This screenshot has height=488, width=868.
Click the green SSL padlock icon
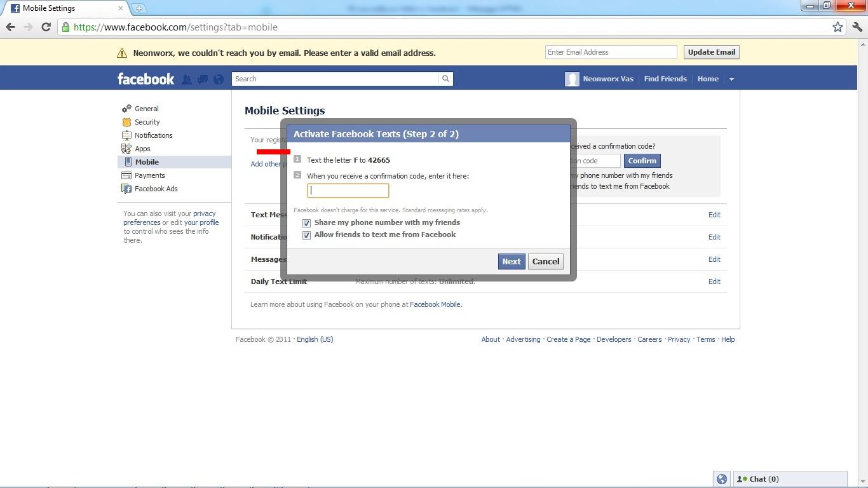point(65,27)
